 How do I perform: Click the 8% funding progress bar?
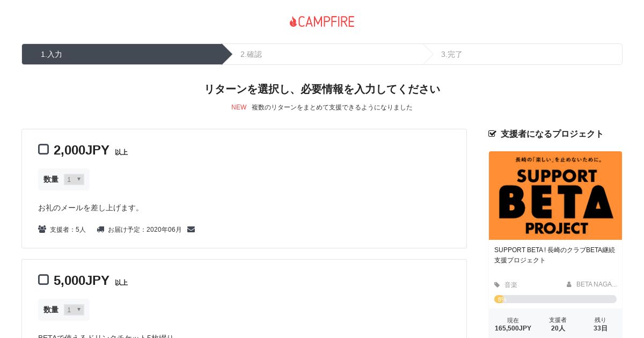click(x=555, y=299)
